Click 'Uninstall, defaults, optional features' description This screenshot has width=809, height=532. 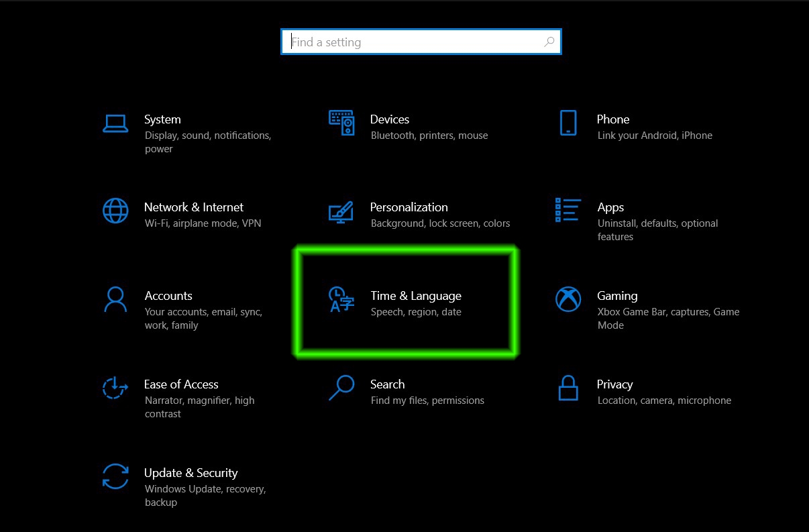(x=658, y=230)
